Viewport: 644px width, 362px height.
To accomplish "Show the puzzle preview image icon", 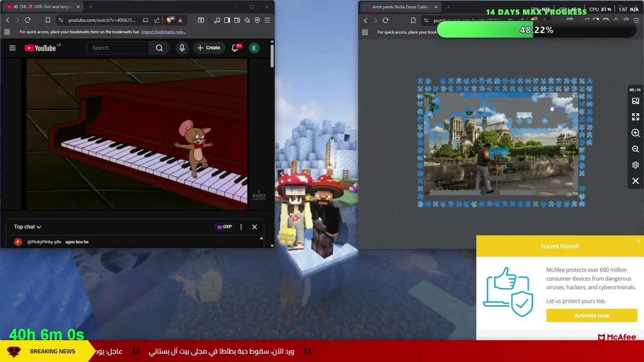I will click(635, 101).
